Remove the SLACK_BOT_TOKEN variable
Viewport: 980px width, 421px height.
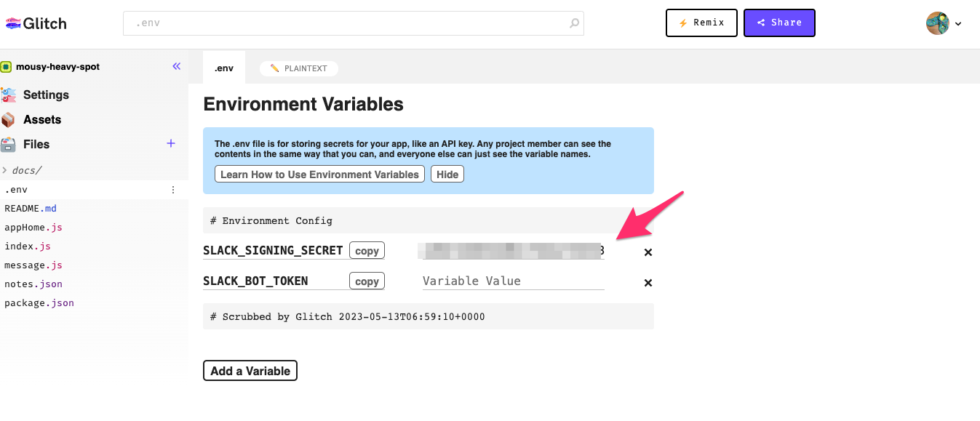coord(648,283)
